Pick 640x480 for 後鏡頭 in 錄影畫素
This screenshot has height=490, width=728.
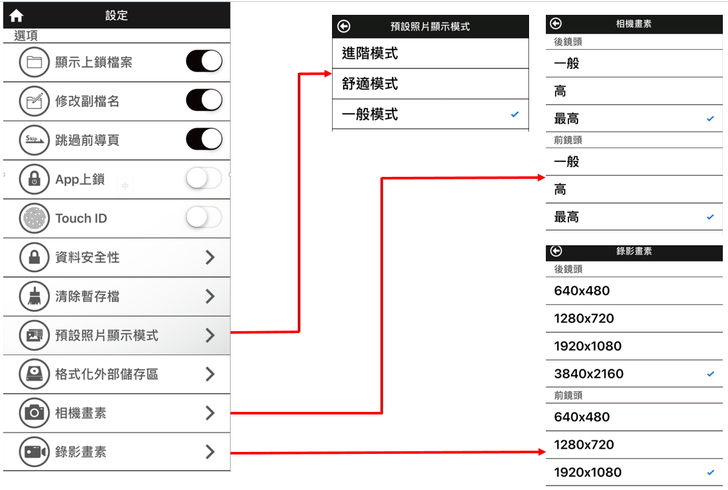[634, 291]
